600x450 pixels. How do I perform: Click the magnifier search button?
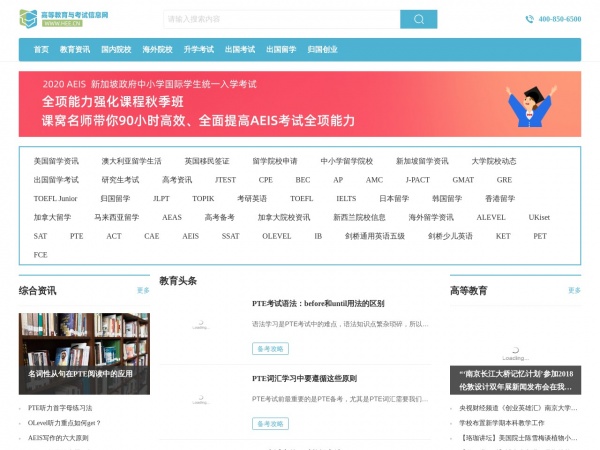point(419,19)
